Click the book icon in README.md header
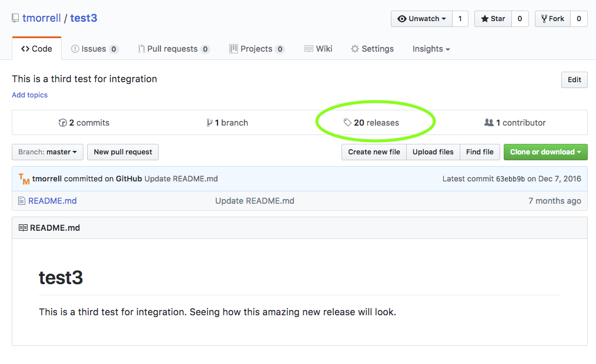The height and width of the screenshot is (364, 596). 23,228
